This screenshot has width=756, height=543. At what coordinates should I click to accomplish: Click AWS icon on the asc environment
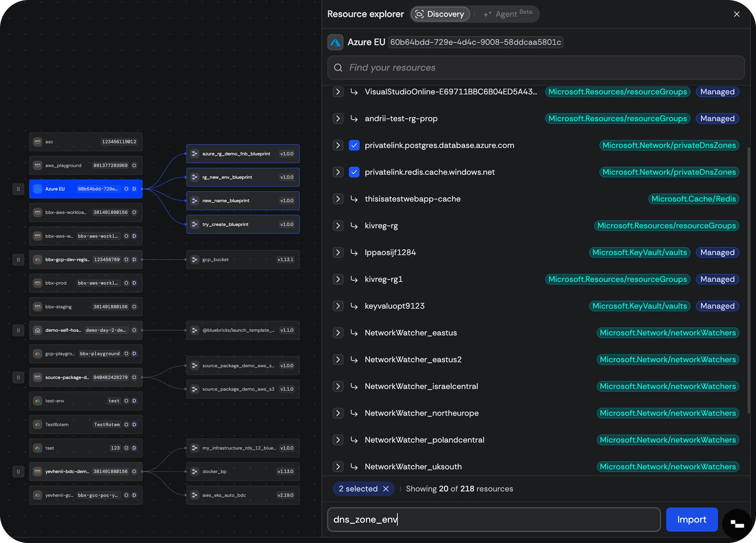tap(37, 142)
